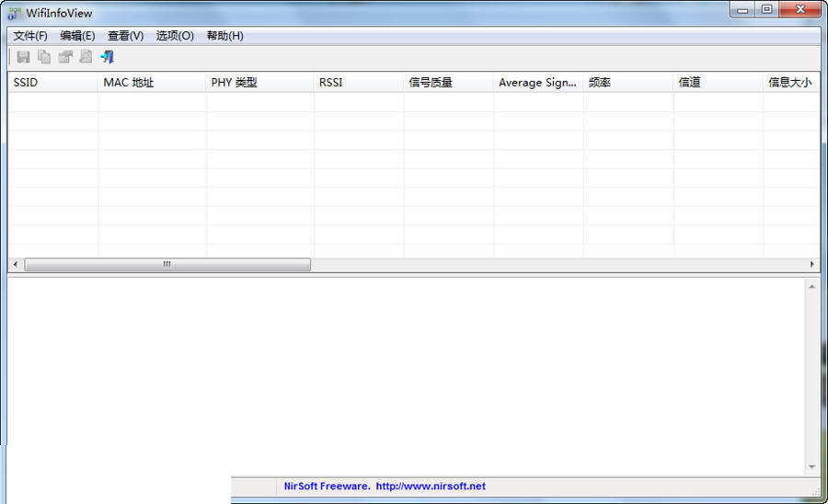The width and height of the screenshot is (828, 504).
Task: Open the 编辑(E) menu
Action: click(x=77, y=36)
